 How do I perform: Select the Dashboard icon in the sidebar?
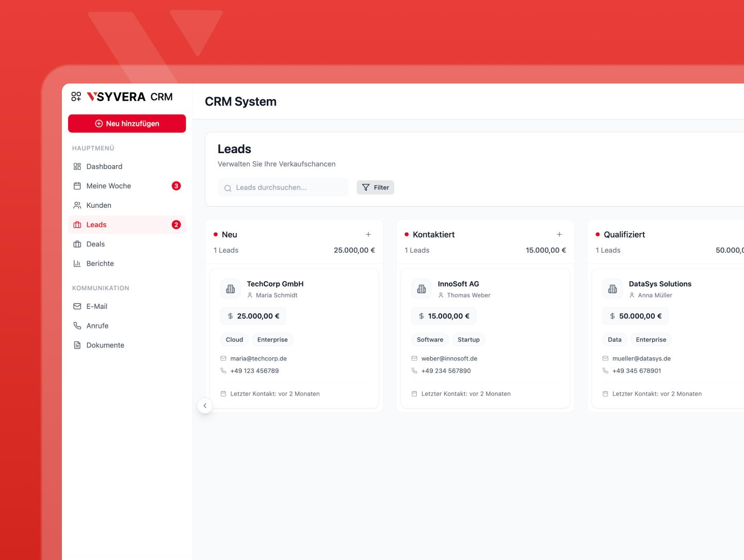[x=76, y=166]
